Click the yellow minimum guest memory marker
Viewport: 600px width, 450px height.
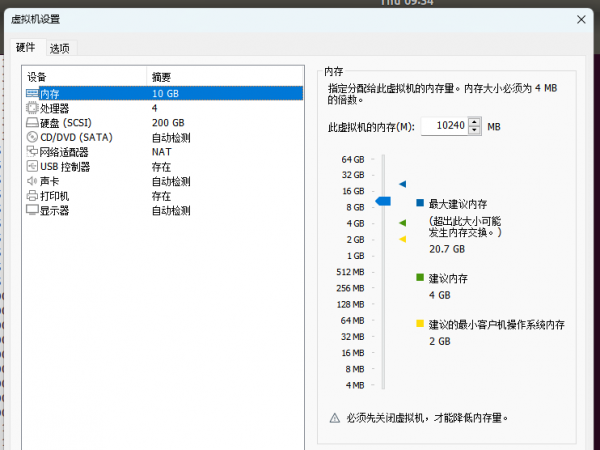pos(402,239)
